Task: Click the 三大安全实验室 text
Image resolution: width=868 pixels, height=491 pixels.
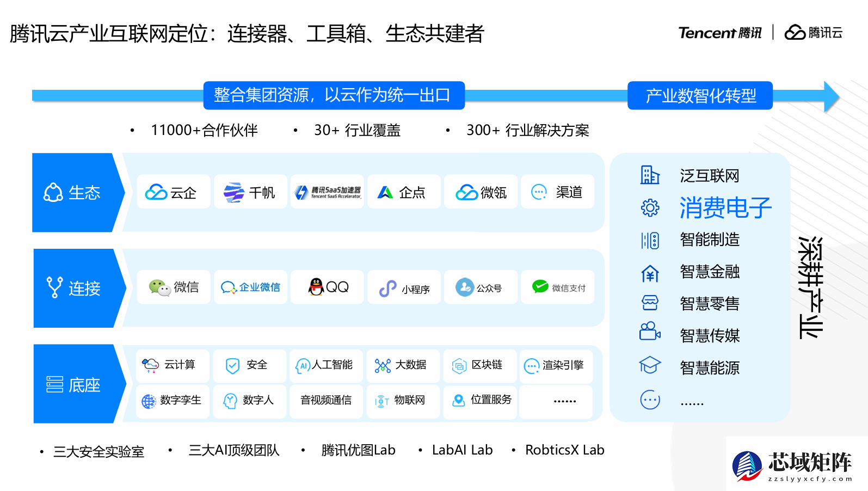Action: (x=99, y=451)
